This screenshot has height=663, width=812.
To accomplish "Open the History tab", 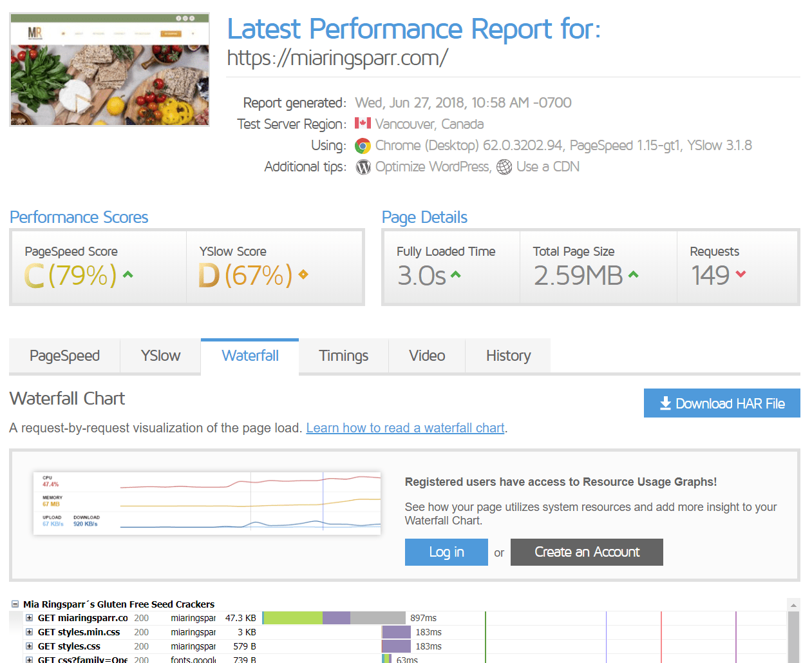I will [x=508, y=356].
